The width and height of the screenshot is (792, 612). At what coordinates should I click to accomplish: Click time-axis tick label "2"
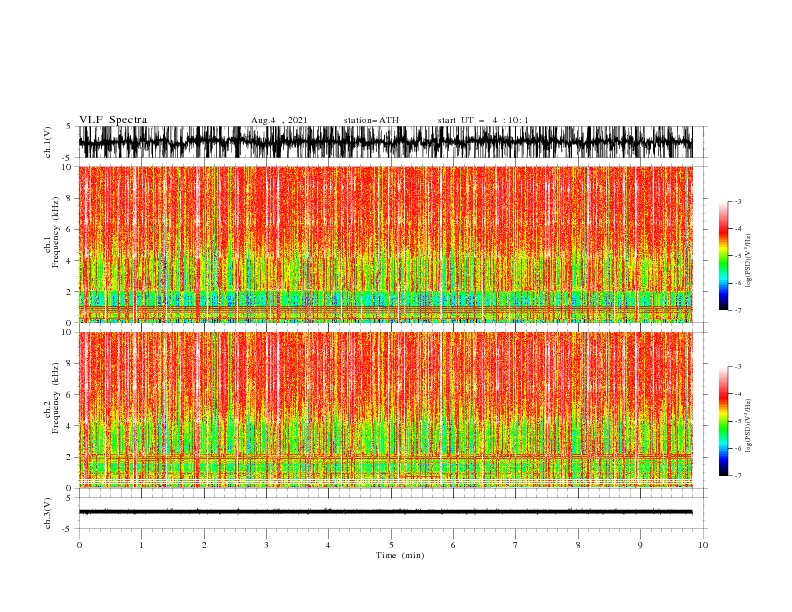tap(204, 545)
